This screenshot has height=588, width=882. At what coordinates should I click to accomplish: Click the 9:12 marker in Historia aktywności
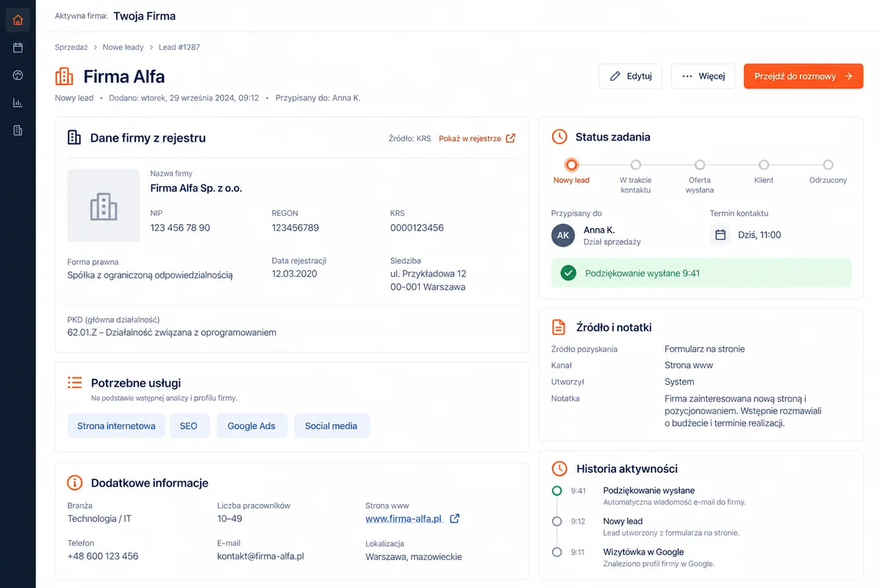click(557, 521)
